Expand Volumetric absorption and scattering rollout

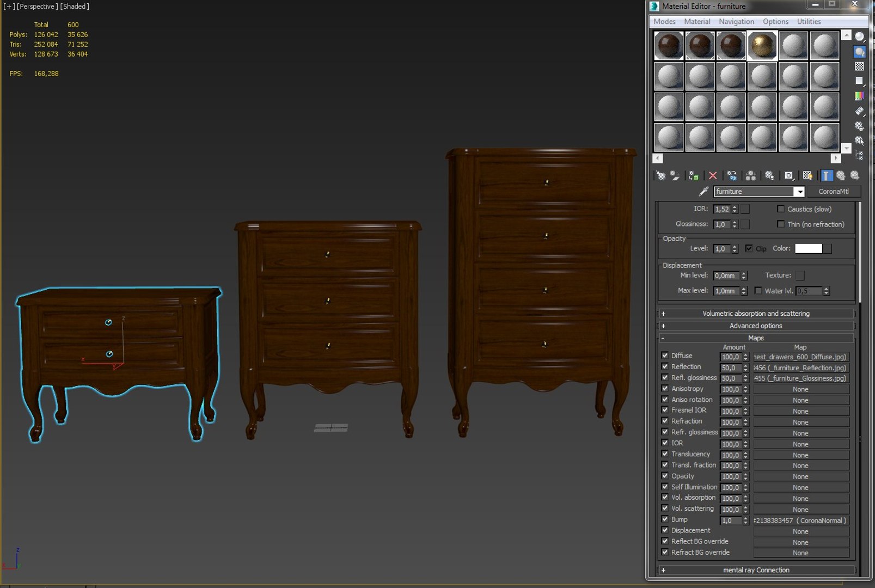[756, 314]
